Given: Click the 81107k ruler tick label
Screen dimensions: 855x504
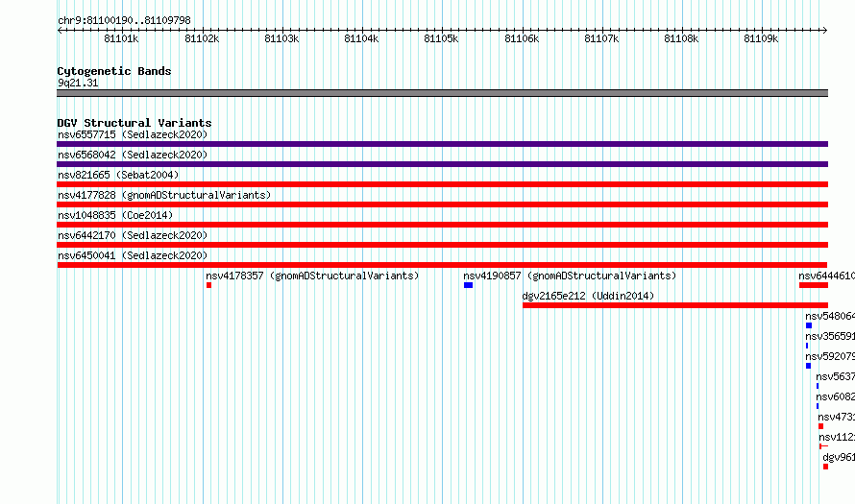Looking at the screenshot, I should [x=601, y=38].
